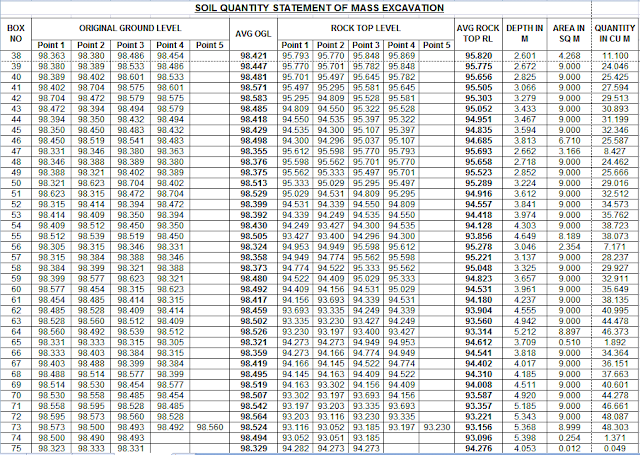Image resolution: width=640 pixels, height=455 pixels.
Task: Click the 'QUANTITY IN CU M' header
Action: pyautogui.click(x=615, y=33)
